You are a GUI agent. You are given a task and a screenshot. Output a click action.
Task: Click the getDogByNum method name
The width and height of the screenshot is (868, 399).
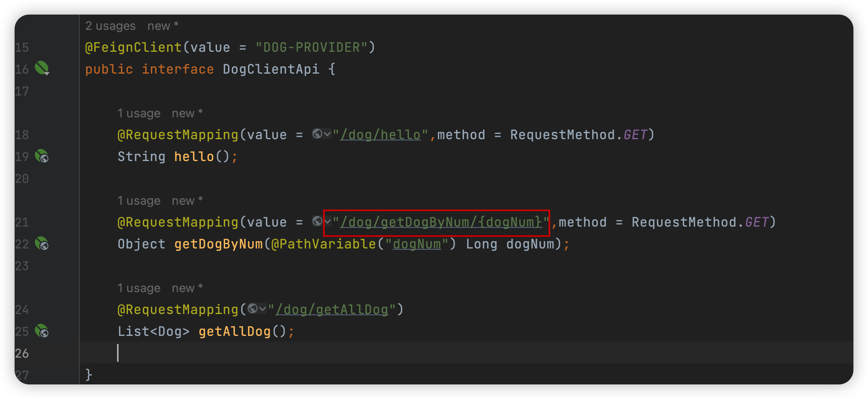click(x=219, y=244)
